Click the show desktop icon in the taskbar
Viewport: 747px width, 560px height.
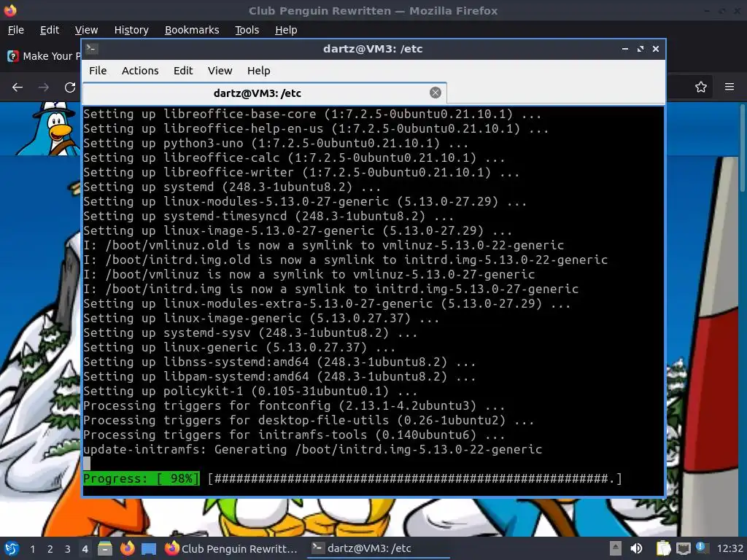point(149,548)
